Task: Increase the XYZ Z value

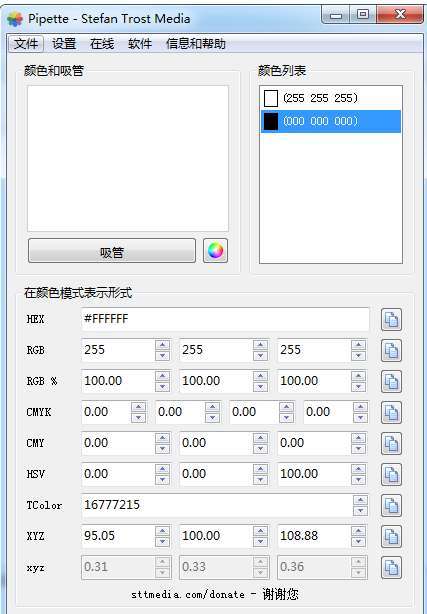Action: (358, 531)
